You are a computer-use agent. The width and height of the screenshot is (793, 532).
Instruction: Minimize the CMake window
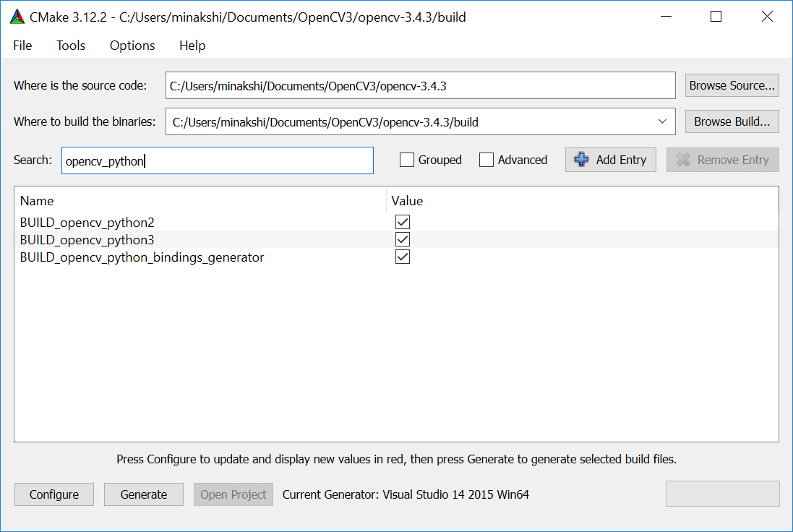click(x=666, y=17)
